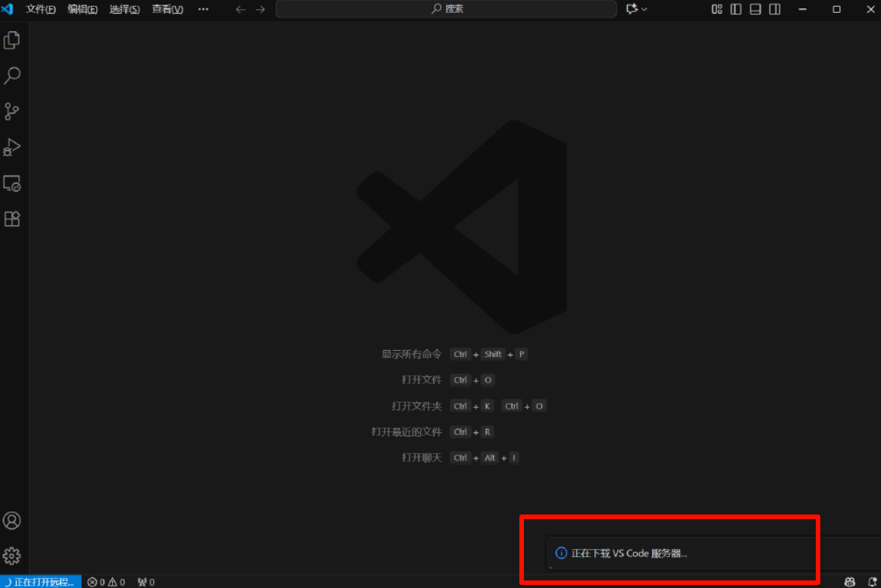Click the 打开聊天 shortcut label
Screen dimensions: 881x588
coord(422,458)
